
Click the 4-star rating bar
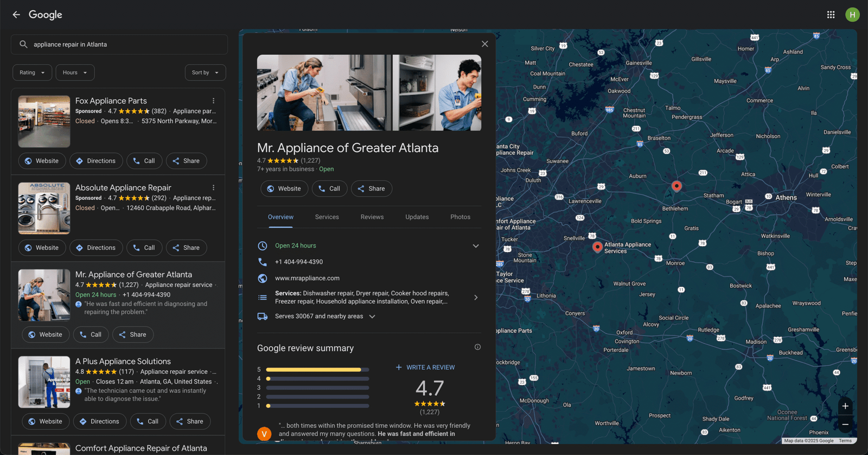click(x=317, y=379)
